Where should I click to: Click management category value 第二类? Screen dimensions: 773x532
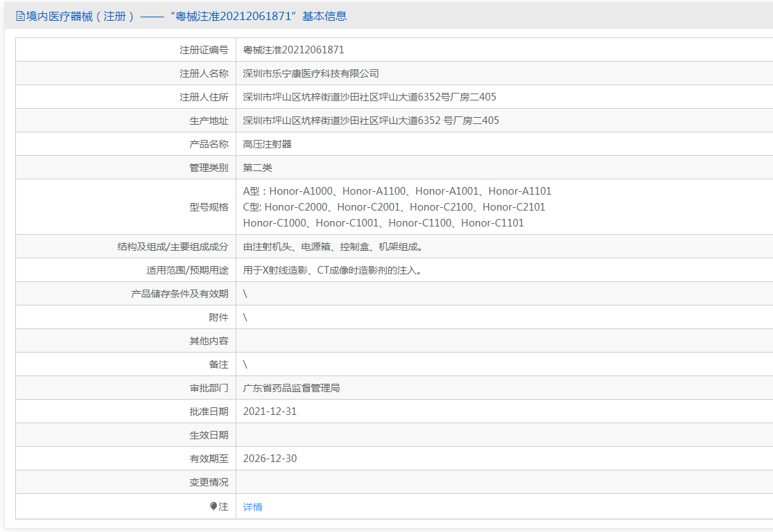click(x=257, y=168)
